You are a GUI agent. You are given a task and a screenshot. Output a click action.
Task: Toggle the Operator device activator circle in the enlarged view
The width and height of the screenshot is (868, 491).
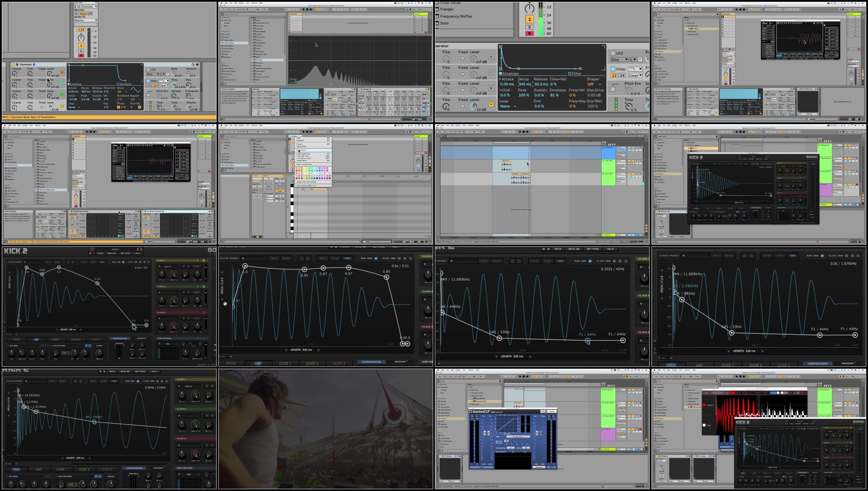pos(13,64)
